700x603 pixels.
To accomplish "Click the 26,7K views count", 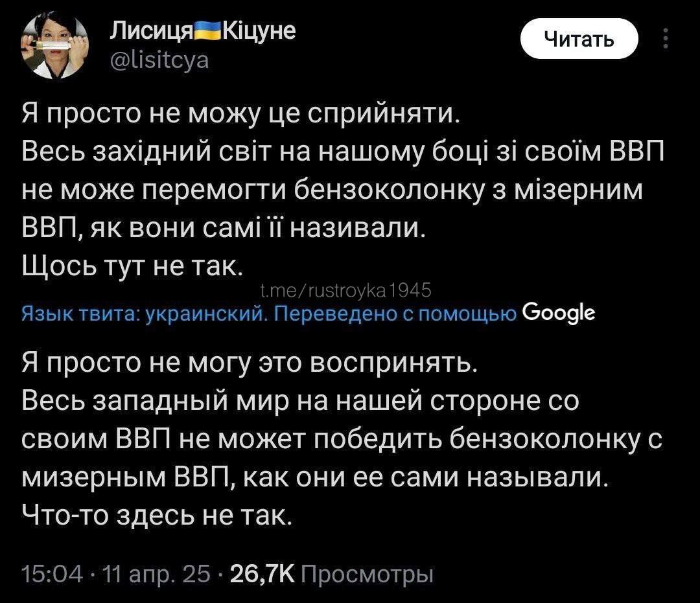I will point(257,573).
